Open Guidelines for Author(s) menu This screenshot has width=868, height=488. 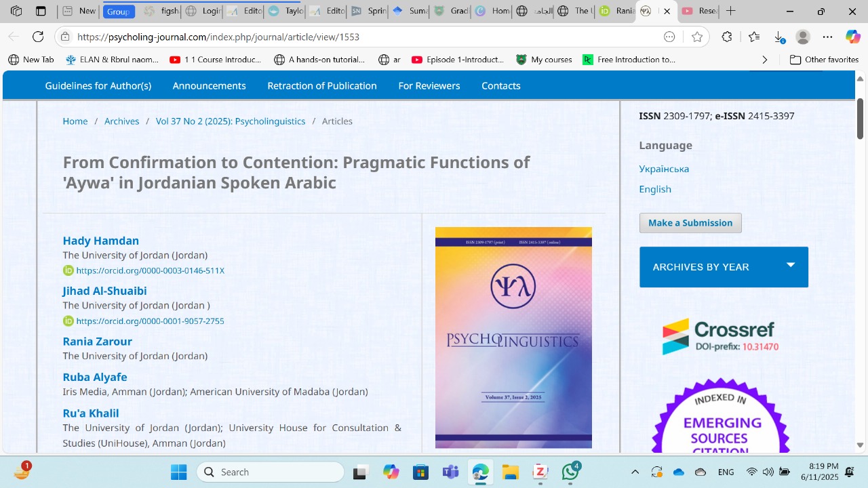[x=98, y=85]
